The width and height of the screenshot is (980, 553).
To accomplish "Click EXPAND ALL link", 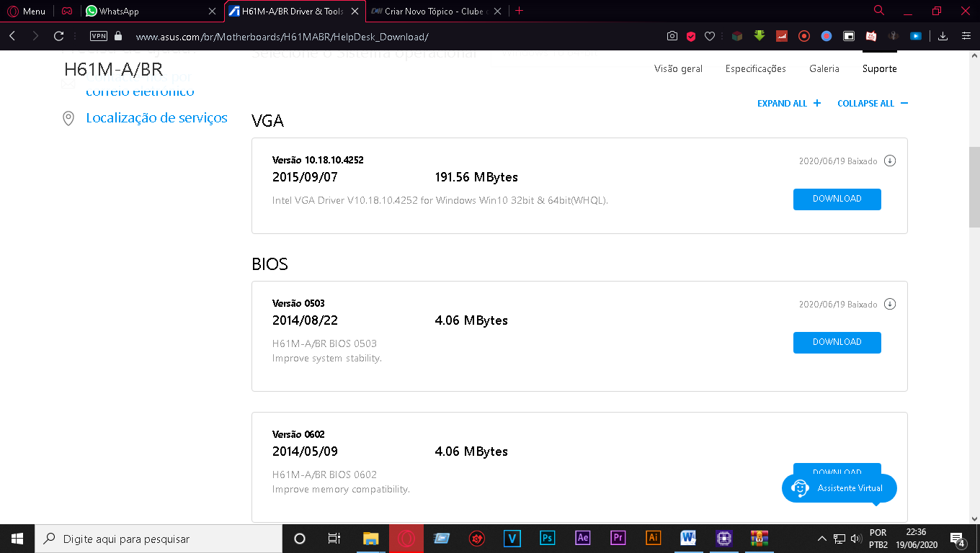I will (789, 104).
